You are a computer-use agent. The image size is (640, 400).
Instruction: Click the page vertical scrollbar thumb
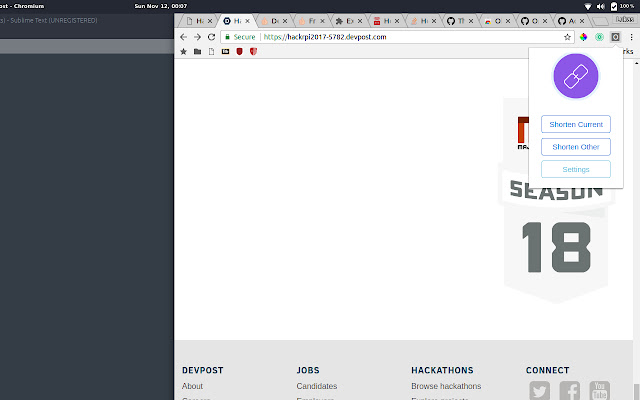pos(636,391)
